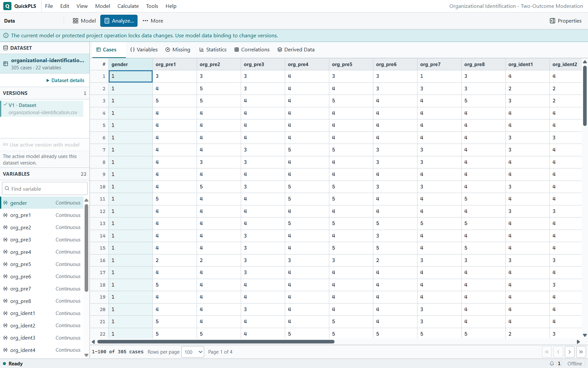
Task: Open the Model menu
Action: point(103,6)
